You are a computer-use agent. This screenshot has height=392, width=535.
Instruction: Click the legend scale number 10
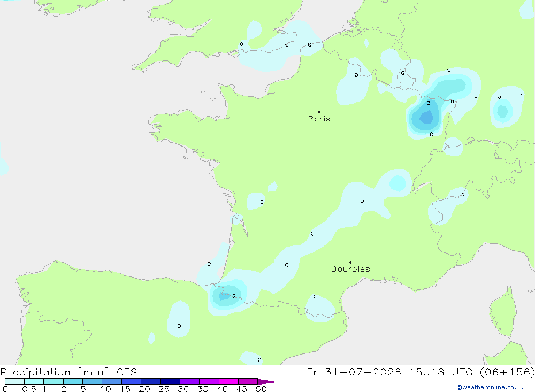[x=106, y=389]
